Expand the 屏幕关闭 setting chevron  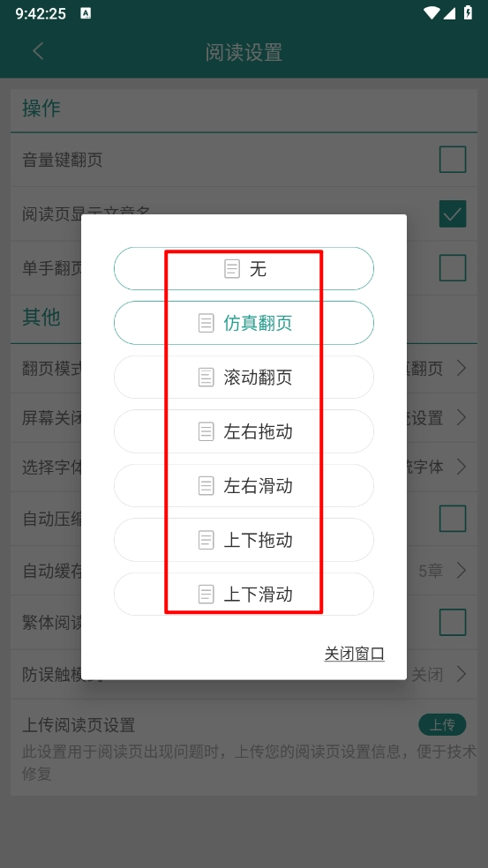click(461, 417)
